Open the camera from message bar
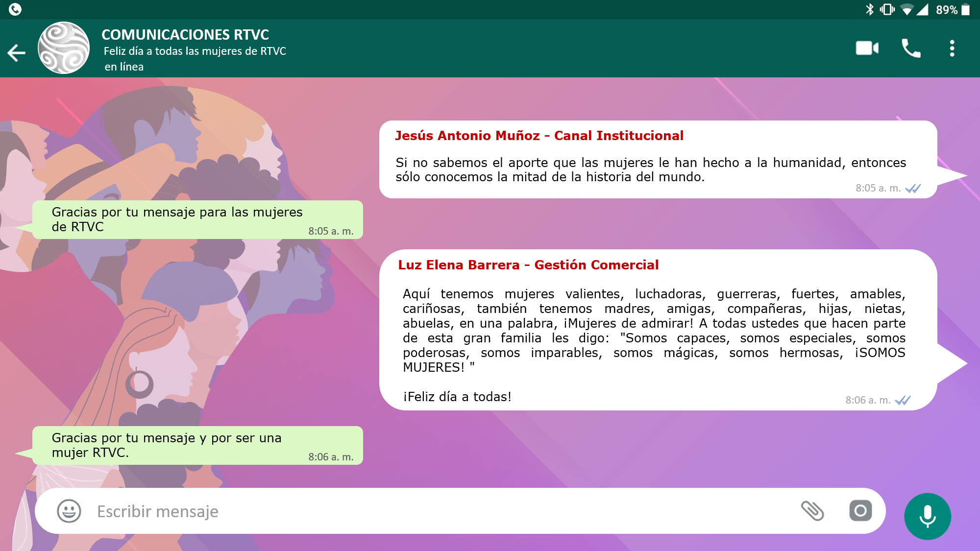The width and height of the screenshot is (980, 551). coord(860,510)
